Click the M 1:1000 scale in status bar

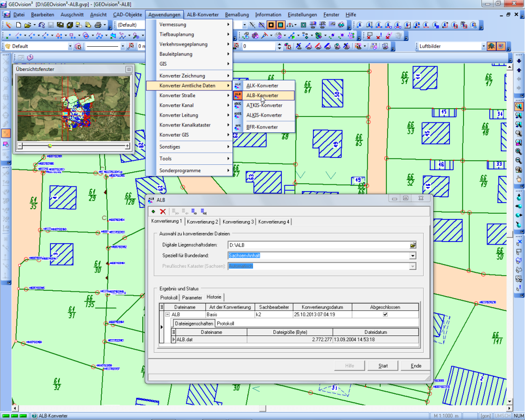click(446, 416)
